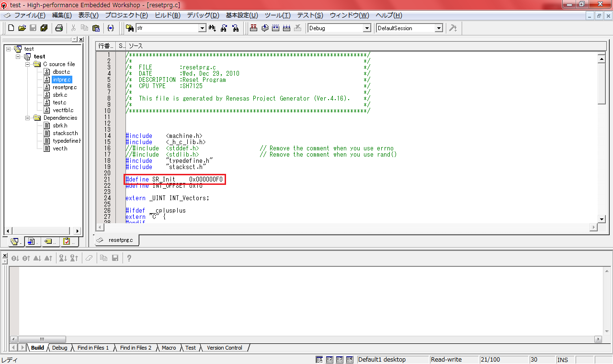Switch to the Build output tab
The height and width of the screenshot is (364, 613).
click(37, 348)
